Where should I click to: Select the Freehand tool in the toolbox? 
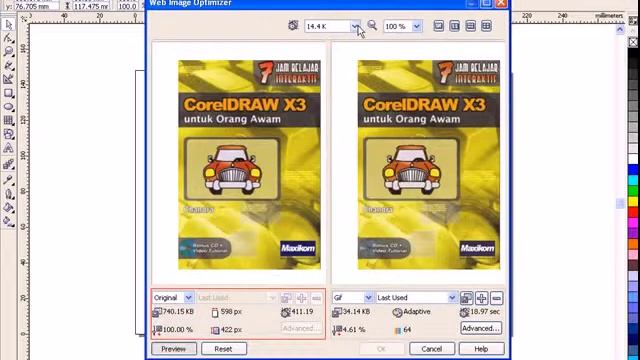(8, 65)
